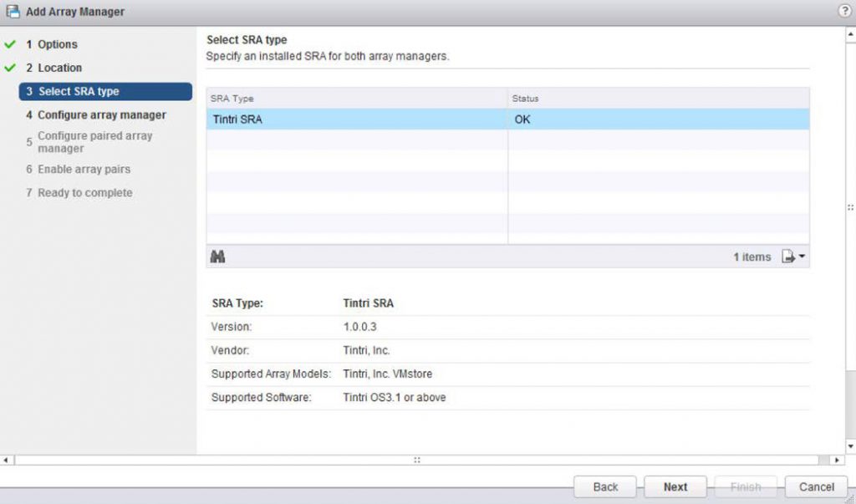856x504 pixels.
Task: Go to step 2 Location
Action: [59, 68]
